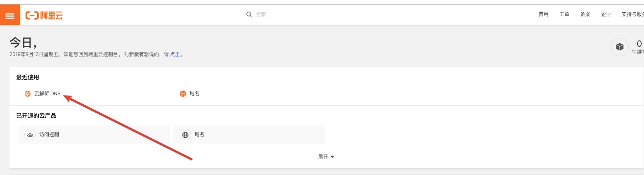The width and height of the screenshot is (644, 175).
Task: Click the search magnifier icon
Action: coord(249,14)
